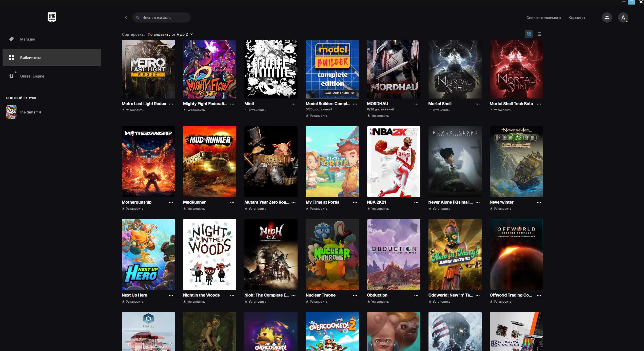
Task: Open options menu for Metro Last Light Redux
Action: 171,104
